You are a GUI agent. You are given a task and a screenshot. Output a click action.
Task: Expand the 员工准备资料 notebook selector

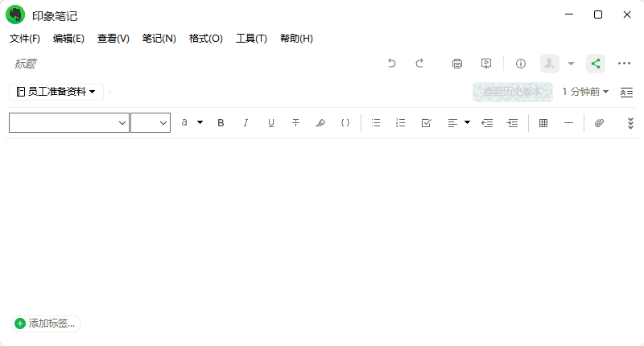[x=56, y=92]
